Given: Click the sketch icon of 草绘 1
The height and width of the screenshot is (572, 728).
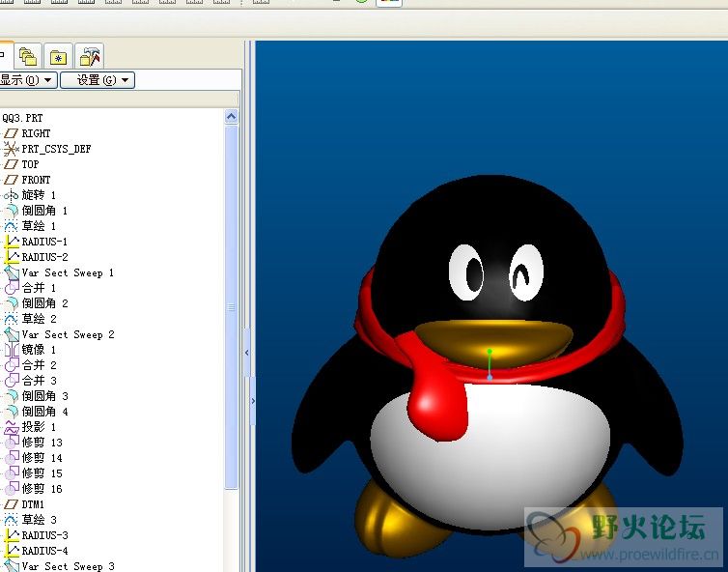Looking at the screenshot, I should click(11, 226).
